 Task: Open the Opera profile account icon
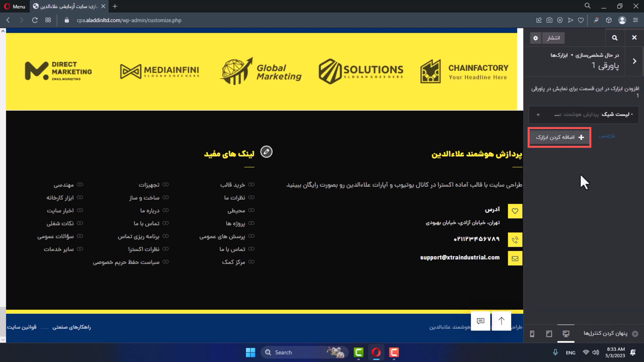coord(622,20)
